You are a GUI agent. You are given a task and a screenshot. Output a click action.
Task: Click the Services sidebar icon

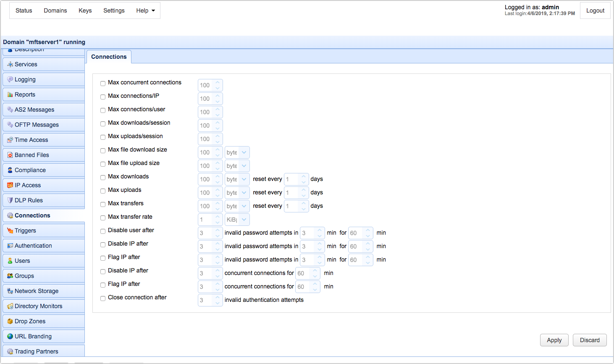(x=9, y=64)
